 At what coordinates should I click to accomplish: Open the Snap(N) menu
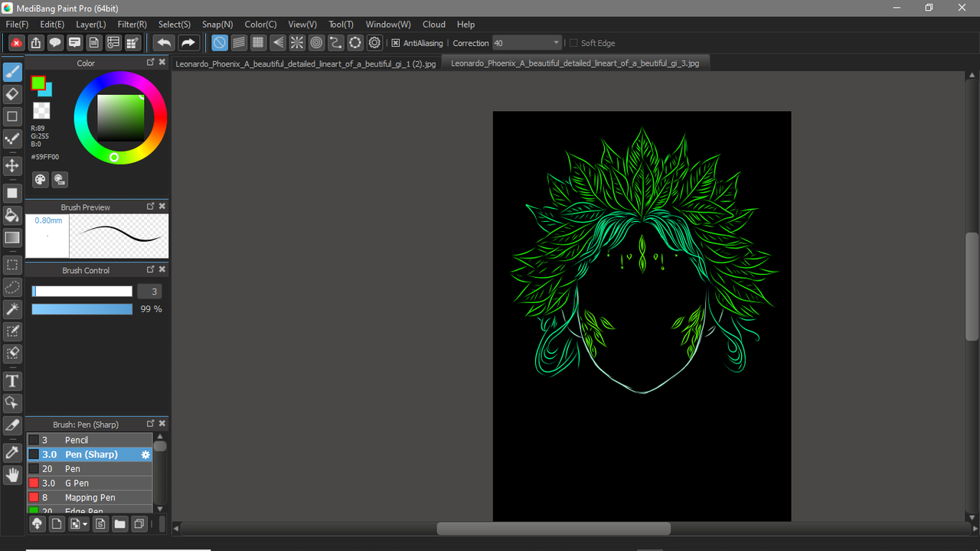click(x=217, y=24)
